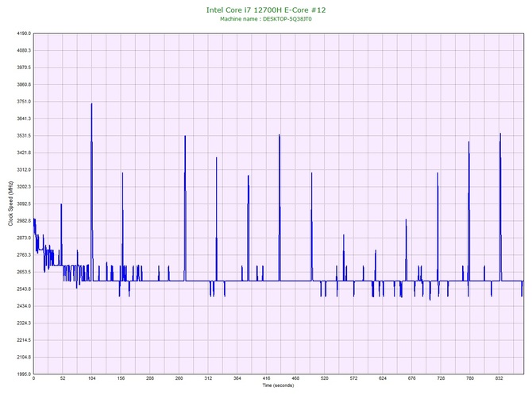Image resolution: width=532 pixels, height=399 pixels.
Task: Click the 3860.8 y-axis value
Action: click(24, 84)
